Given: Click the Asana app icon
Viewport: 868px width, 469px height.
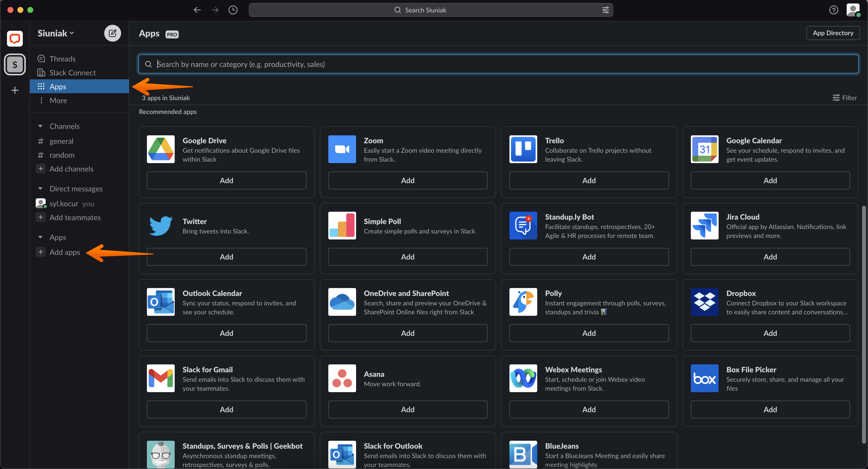Looking at the screenshot, I should [342, 378].
